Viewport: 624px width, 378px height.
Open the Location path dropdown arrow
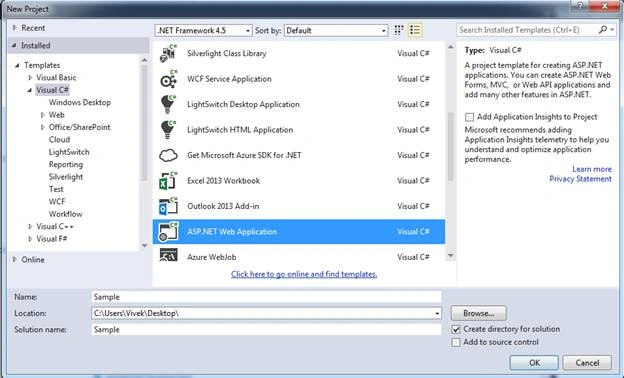437,314
